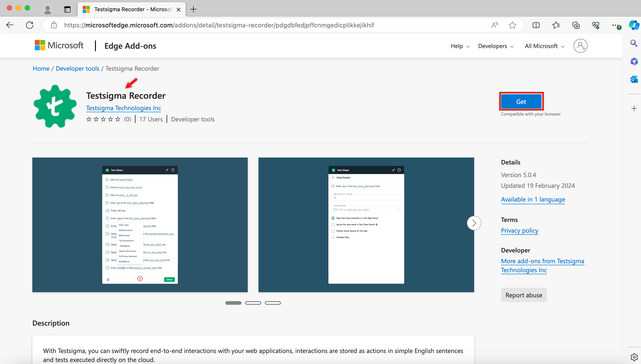Click the Developer tools category label
641x364 pixels.
point(193,119)
